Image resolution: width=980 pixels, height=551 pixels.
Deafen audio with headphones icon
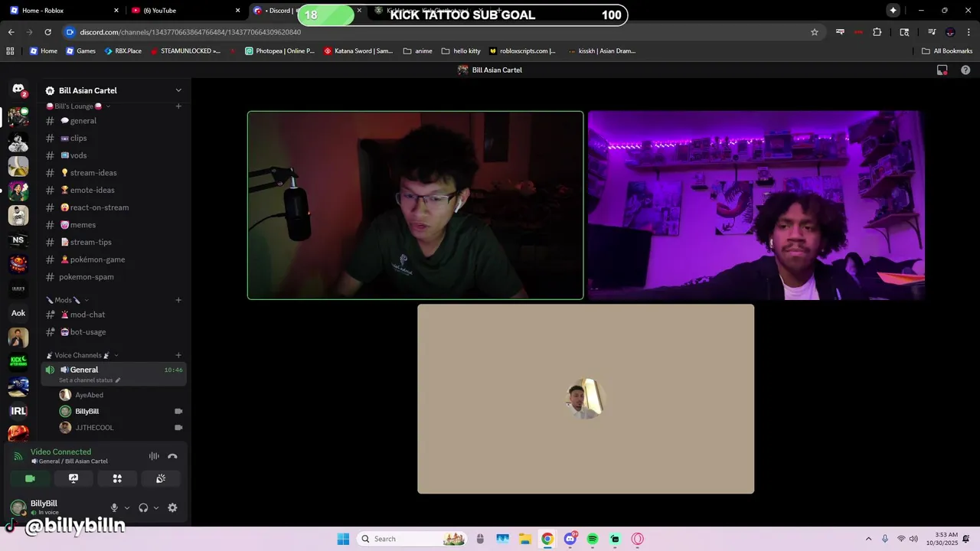point(143,507)
